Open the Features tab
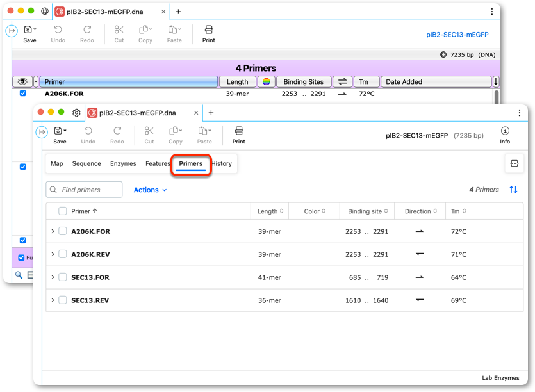The width and height of the screenshot is (535, 392). [158, 163]
